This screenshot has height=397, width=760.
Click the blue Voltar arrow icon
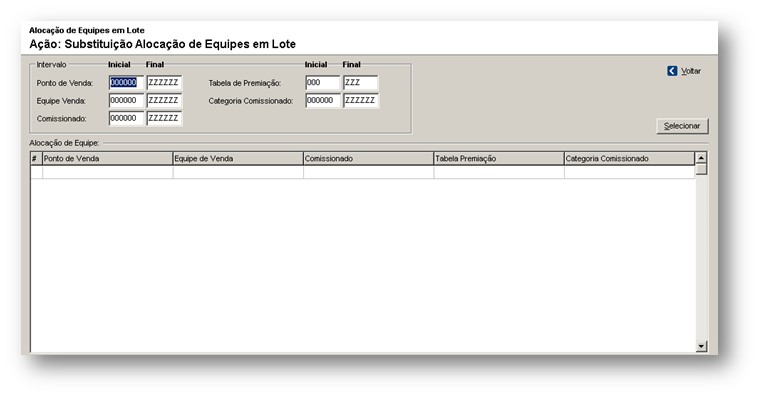[x=672, y=71]
